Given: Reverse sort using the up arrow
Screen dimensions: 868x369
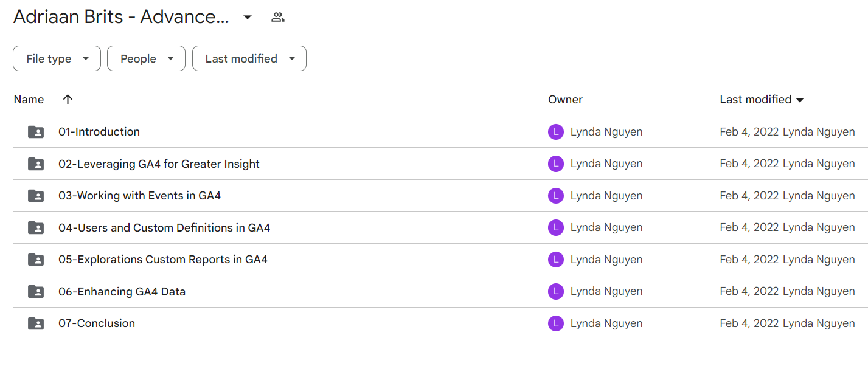Looking at the screenshot, I should [68, 99].
